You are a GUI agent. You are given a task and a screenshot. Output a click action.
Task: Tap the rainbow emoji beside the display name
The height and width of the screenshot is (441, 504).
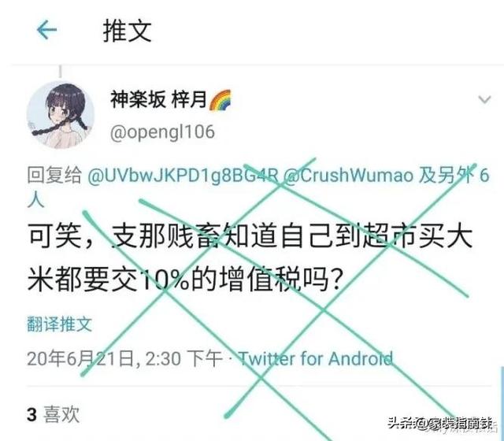[220, 100]
